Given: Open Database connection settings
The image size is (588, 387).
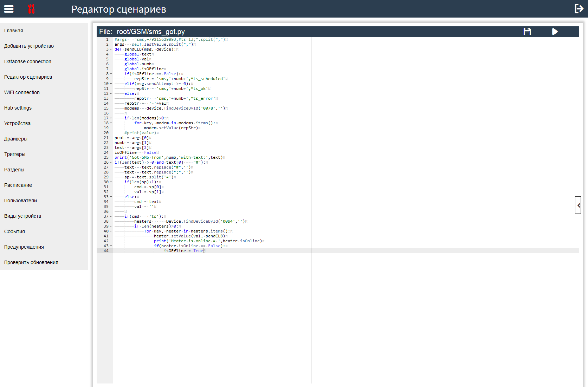Looking at the screenshot, I should tap(27, 61).
